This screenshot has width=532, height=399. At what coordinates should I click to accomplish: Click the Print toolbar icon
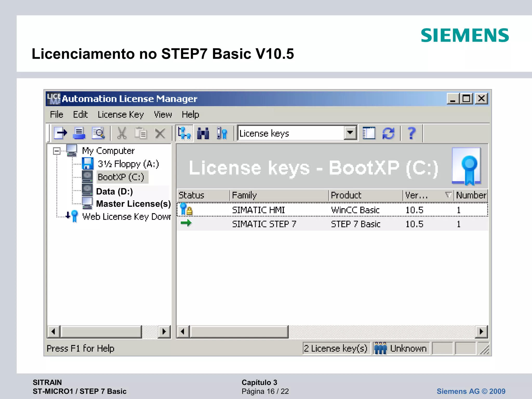(x=79, y=133)
